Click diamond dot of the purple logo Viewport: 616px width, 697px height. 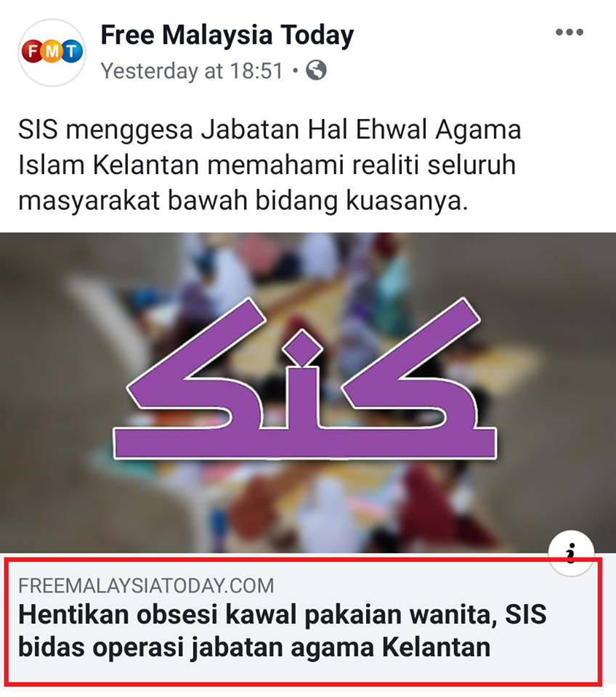coord(304,348)
